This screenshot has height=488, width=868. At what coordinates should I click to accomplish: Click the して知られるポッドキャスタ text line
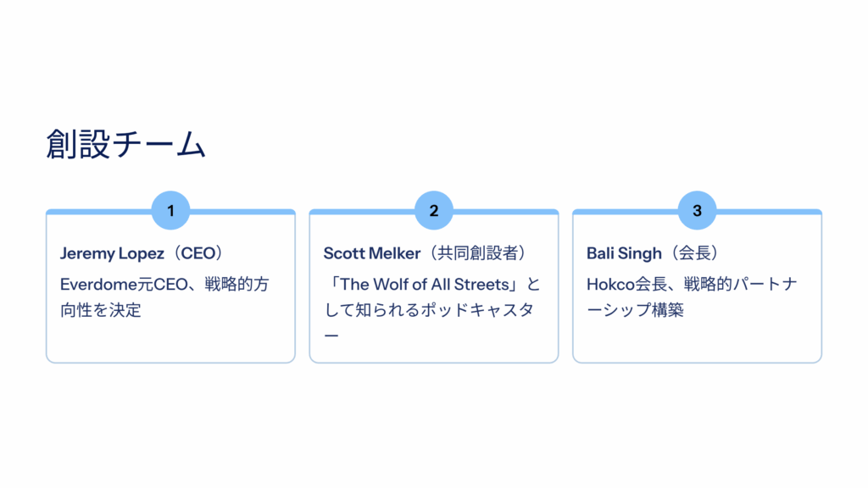point(429,310)
